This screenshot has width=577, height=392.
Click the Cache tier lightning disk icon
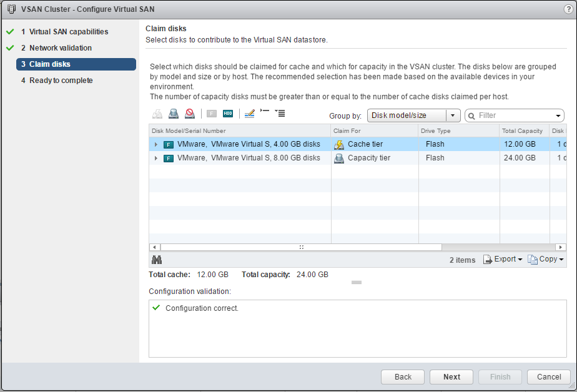pyautogui.click(x=339, y=145)
